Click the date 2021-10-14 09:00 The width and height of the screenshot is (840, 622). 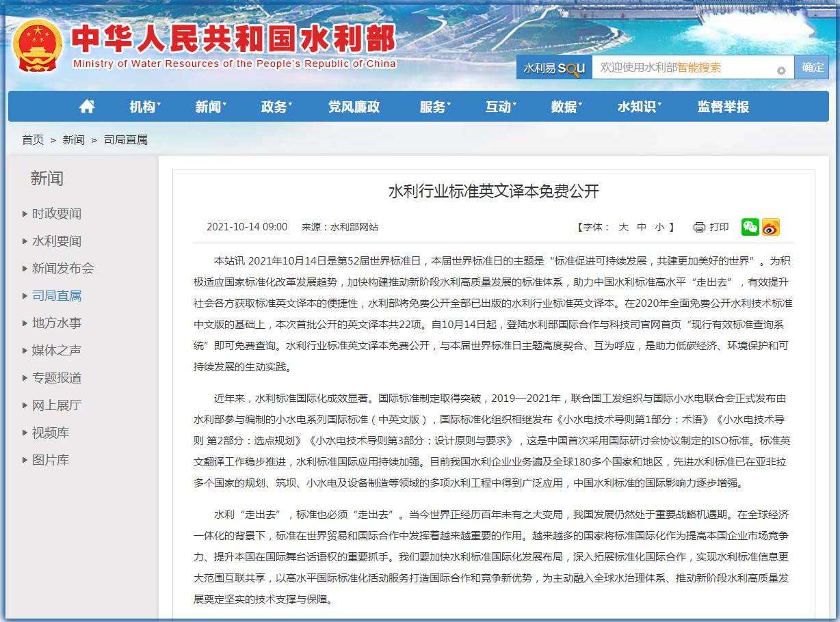point(247,227)
